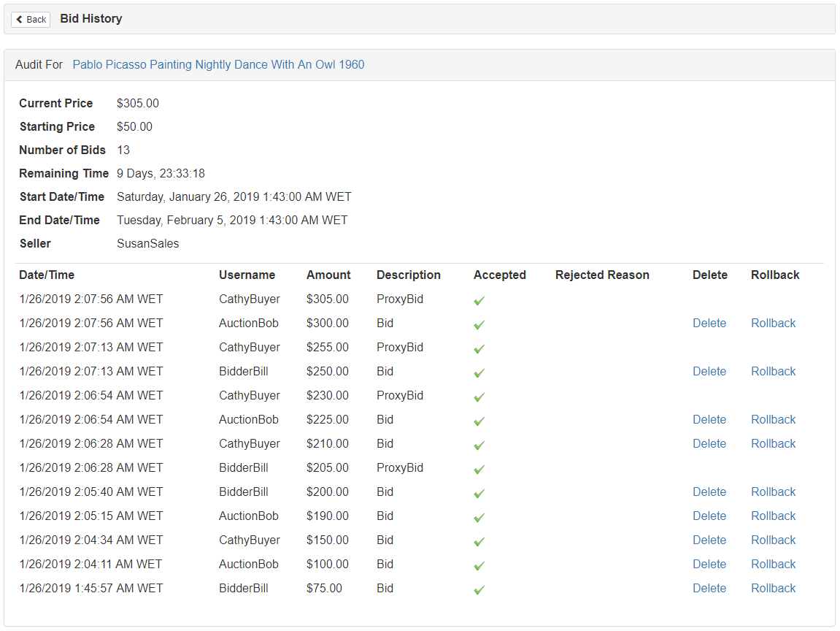The width and height of the screenshot is (840, 631).
Task: Open the Pablo Picasso Painting listing link
Action: [218, 64]
